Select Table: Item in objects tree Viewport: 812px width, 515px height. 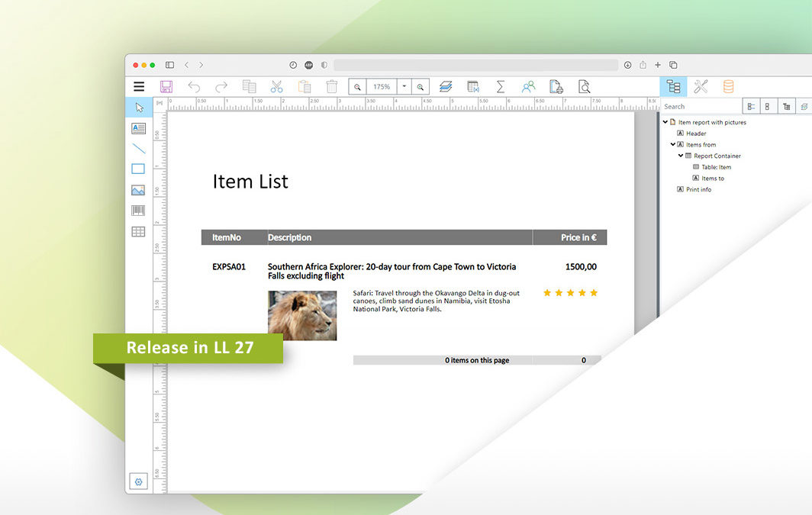point(716,167)
